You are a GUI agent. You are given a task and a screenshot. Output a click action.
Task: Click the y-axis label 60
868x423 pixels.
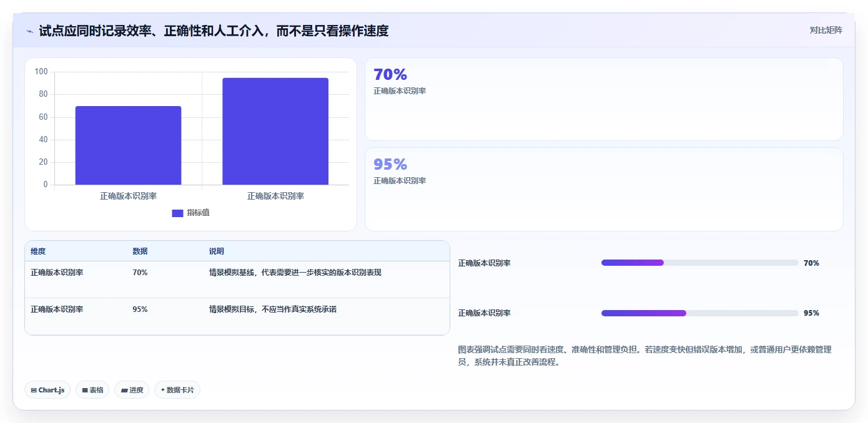(x=43, y=117)
